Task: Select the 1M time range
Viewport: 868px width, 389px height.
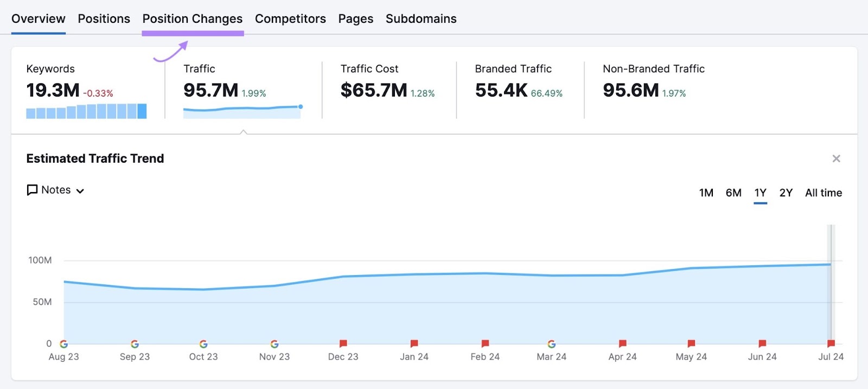Action: (x=706, y=193)
